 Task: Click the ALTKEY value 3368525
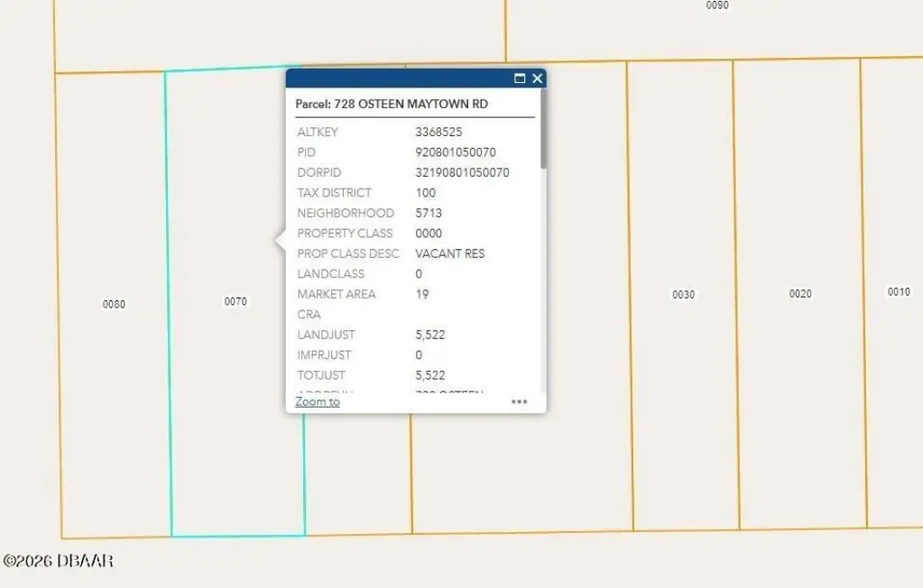(x=438, y=132)
